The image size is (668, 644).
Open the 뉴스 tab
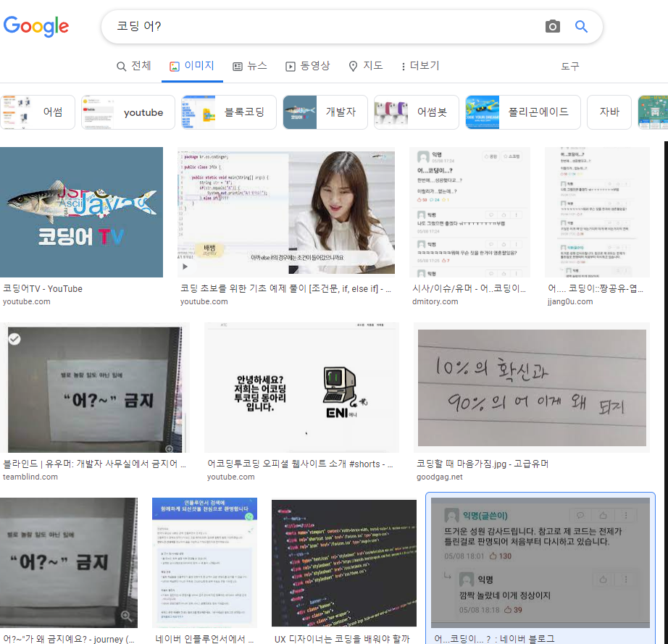[250, 66]
